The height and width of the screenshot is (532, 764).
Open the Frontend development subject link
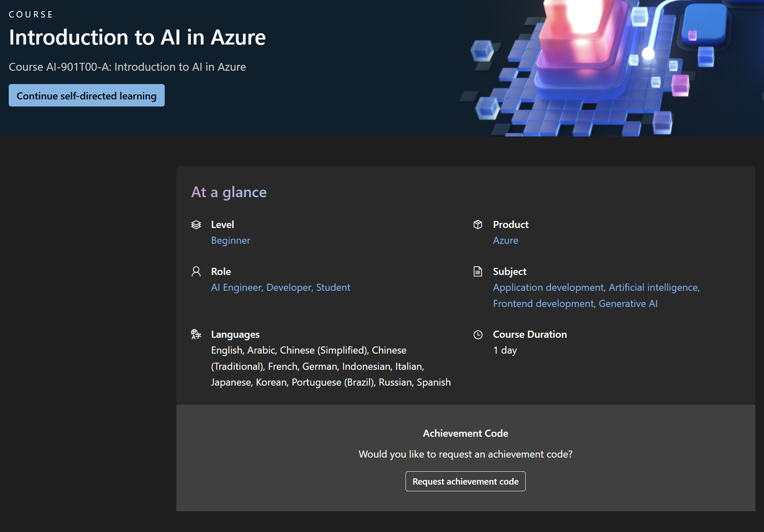tap(543, 304)
